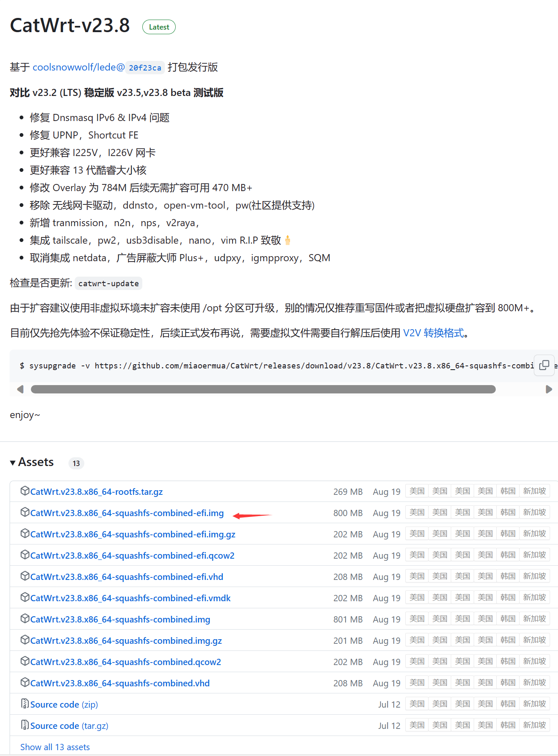The height and width of the screenshot is (756, 558).
Task: Click file-zip icon beside Source code (zip)
Action: pyautogui.click(x=25, y=704)
